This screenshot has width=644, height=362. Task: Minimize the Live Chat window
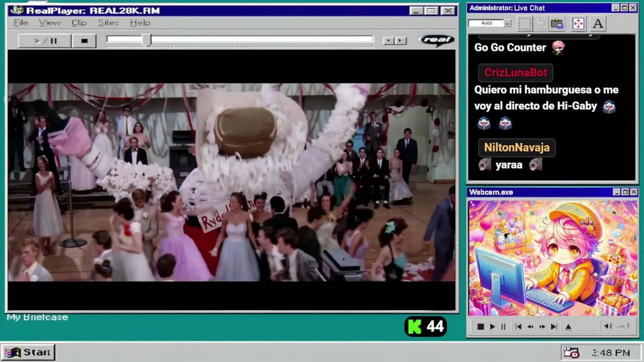[x=616, y=8]
